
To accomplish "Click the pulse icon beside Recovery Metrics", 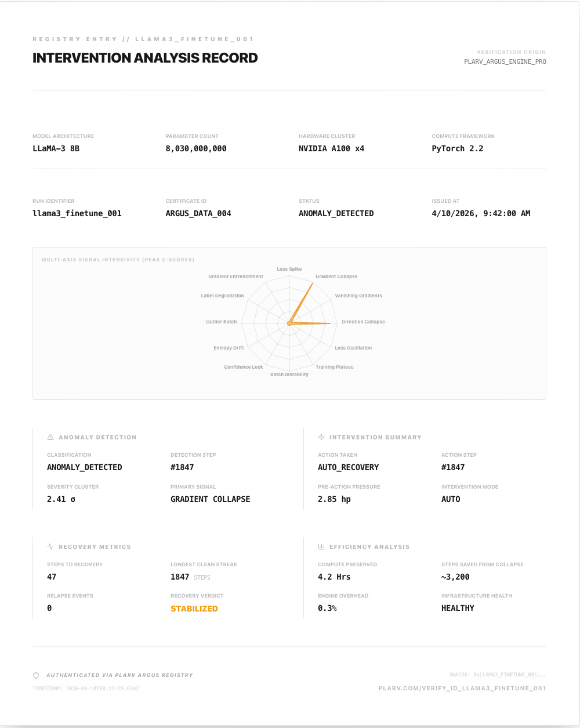I will tap(50, 547).
